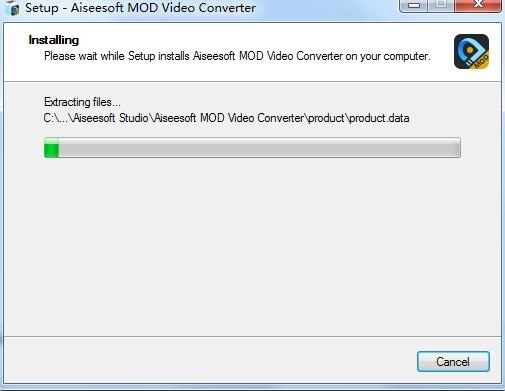Minimize the Setup window
The width and height of the screenshot is (505, 391).
[414, 5]
